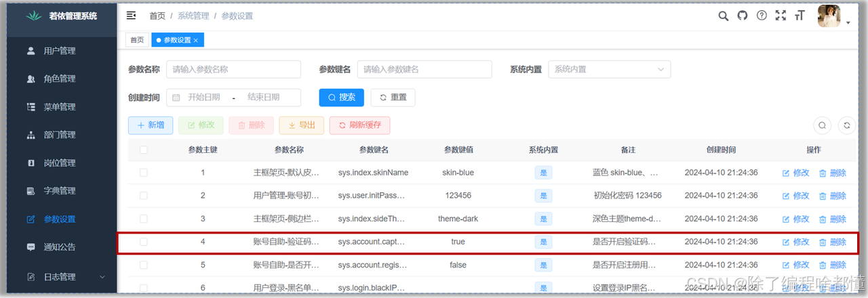Open 岗位管理 in the sidebar

pyautogui.click(x=58, y=163)
